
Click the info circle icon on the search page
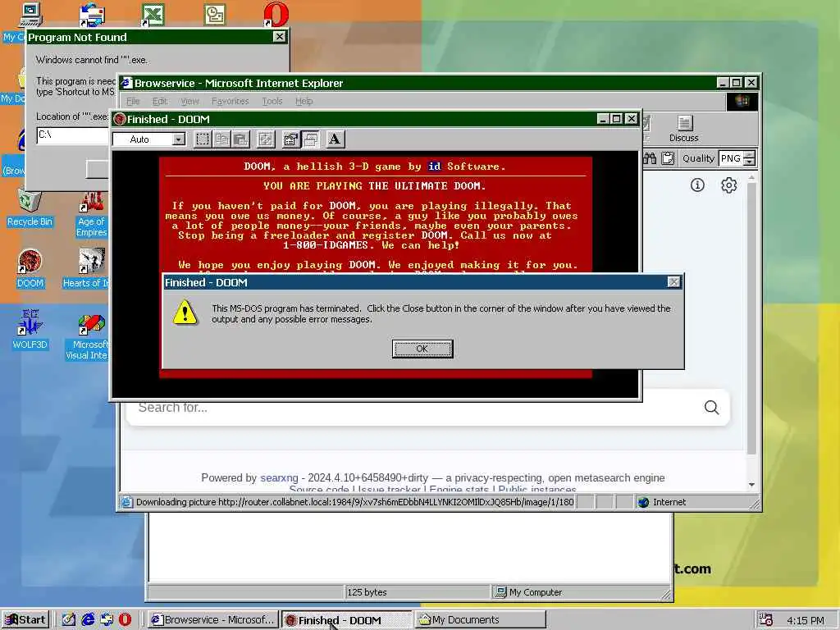697,185
